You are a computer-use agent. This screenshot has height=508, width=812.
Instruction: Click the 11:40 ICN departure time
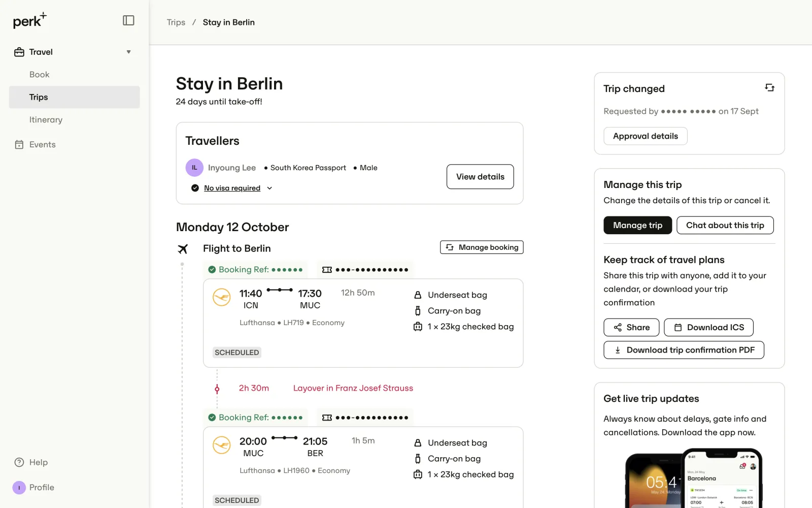(x=251, y=299)
